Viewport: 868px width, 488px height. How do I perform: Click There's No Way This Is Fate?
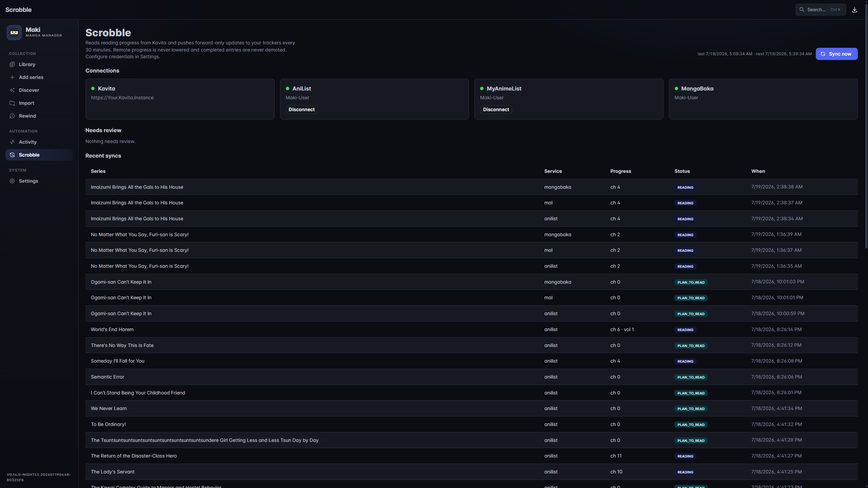click(122, 345)
